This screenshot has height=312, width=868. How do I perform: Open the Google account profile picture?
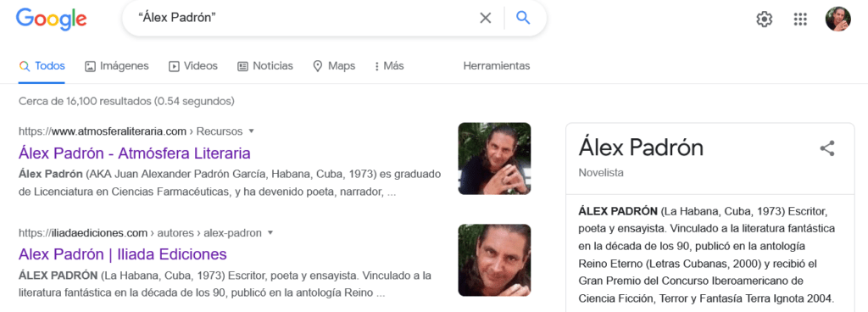837,19
